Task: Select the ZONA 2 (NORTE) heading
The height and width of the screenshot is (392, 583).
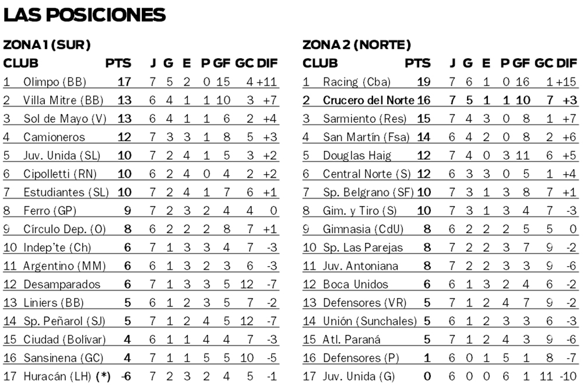Action: click(x=356, y=45)
